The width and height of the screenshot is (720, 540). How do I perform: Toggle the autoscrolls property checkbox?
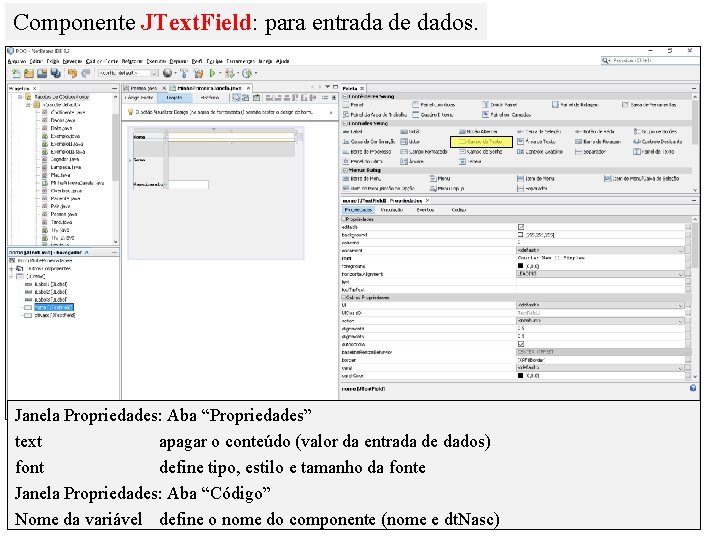pyautogui.click(x=521, y=344)
